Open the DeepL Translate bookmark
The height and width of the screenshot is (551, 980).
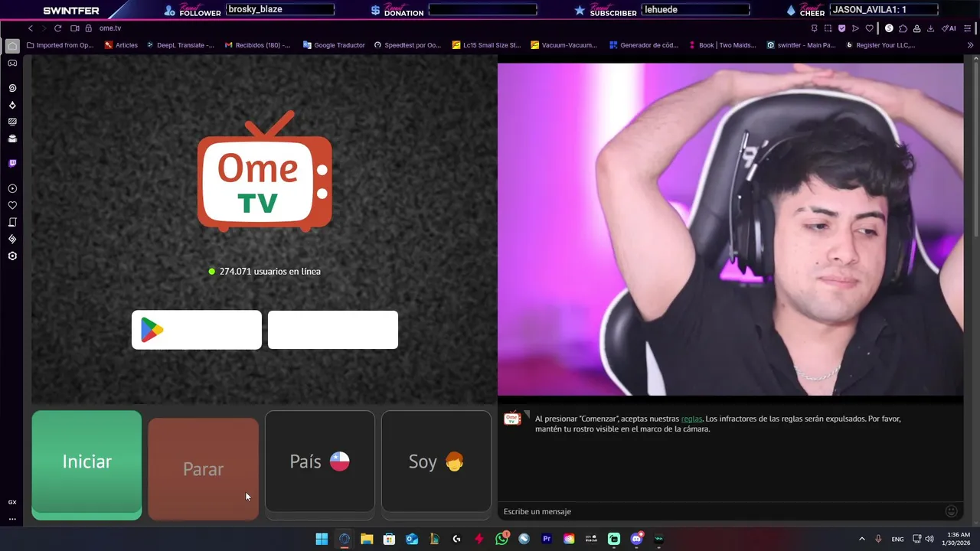click(180, 45)
